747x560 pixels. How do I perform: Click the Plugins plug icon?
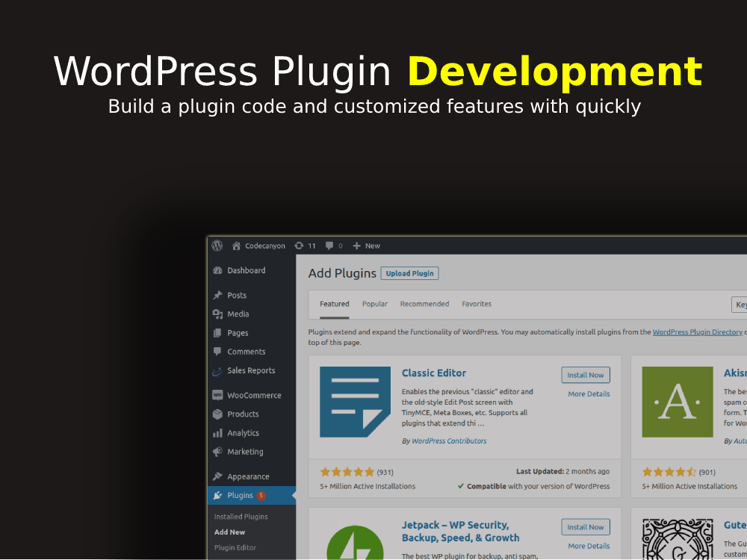click(217, 495)
